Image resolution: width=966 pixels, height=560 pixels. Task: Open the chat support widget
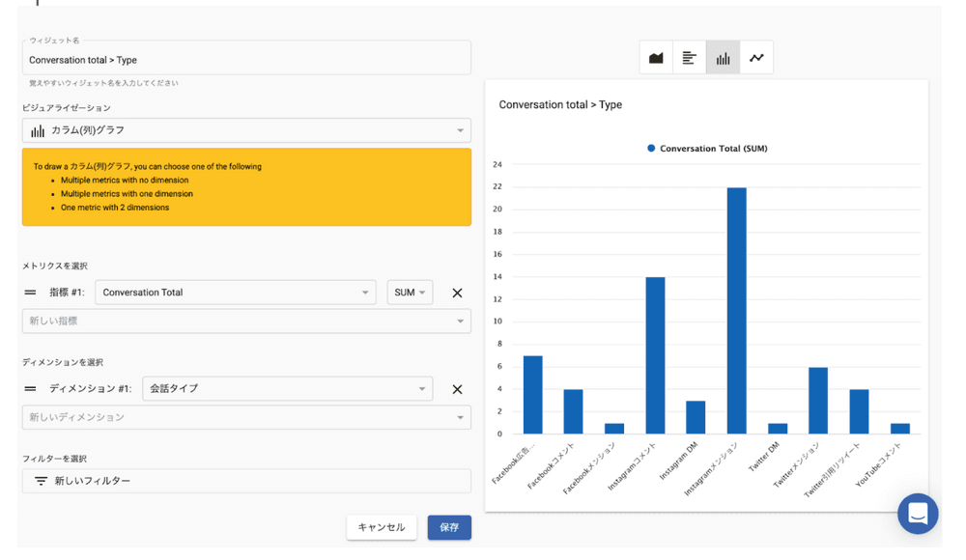tap(917, 513)
